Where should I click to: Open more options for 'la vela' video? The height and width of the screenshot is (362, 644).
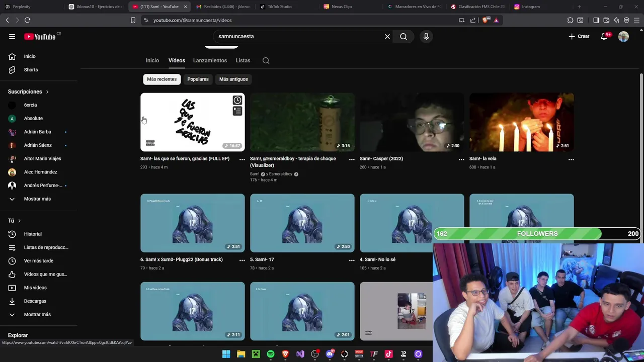point(571,159)
